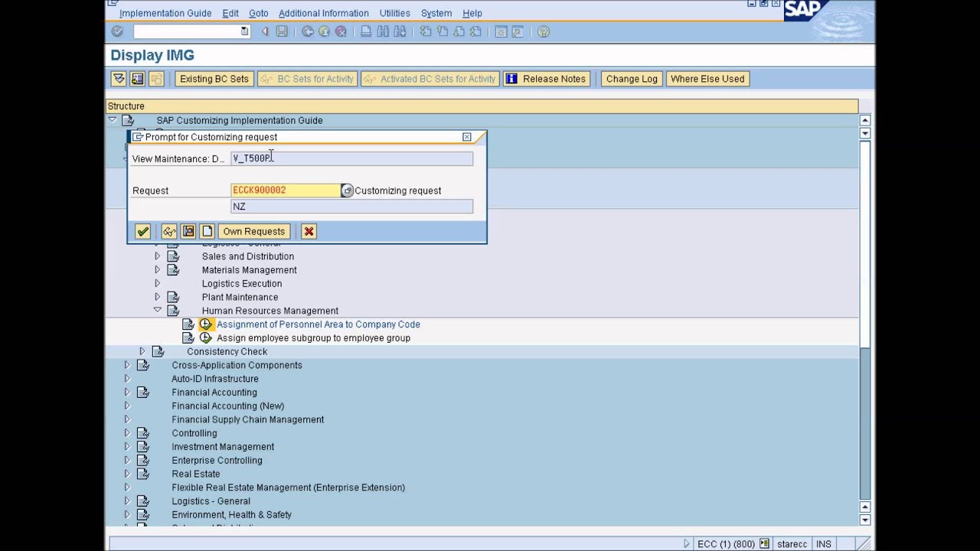980x551 pixels.
Task: Open the Implementation Guide menu
Action: (x=165, y=13)
